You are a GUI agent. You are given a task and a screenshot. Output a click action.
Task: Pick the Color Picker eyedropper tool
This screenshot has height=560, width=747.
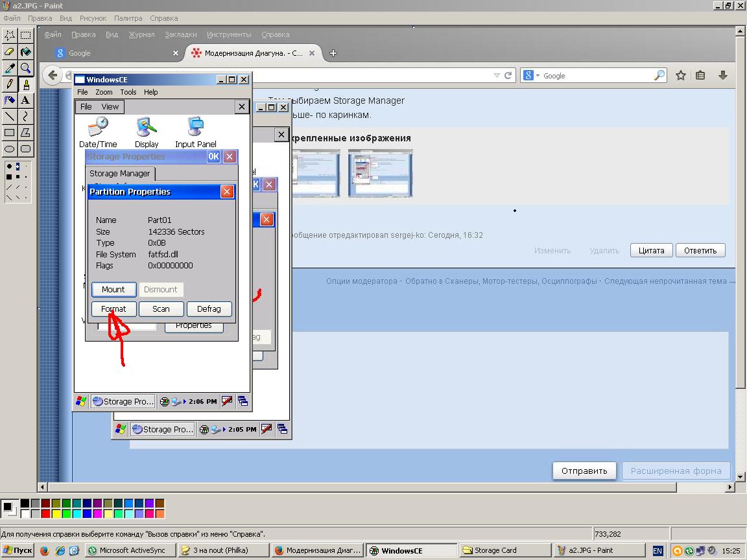(10, 68)
